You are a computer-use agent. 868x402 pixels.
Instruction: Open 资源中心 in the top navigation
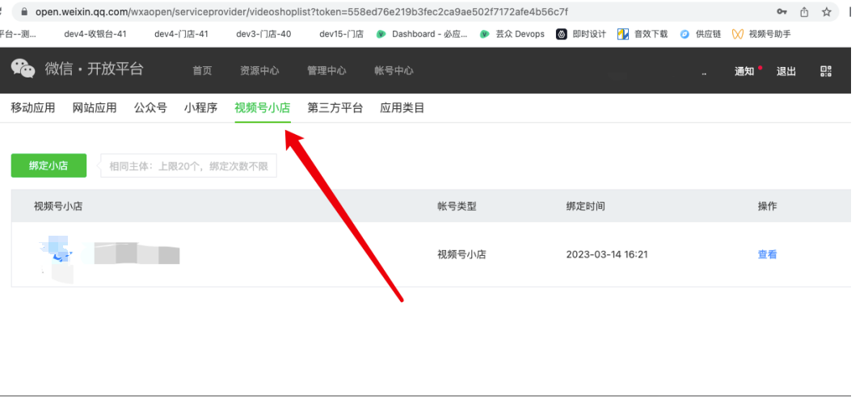[259, 71]
